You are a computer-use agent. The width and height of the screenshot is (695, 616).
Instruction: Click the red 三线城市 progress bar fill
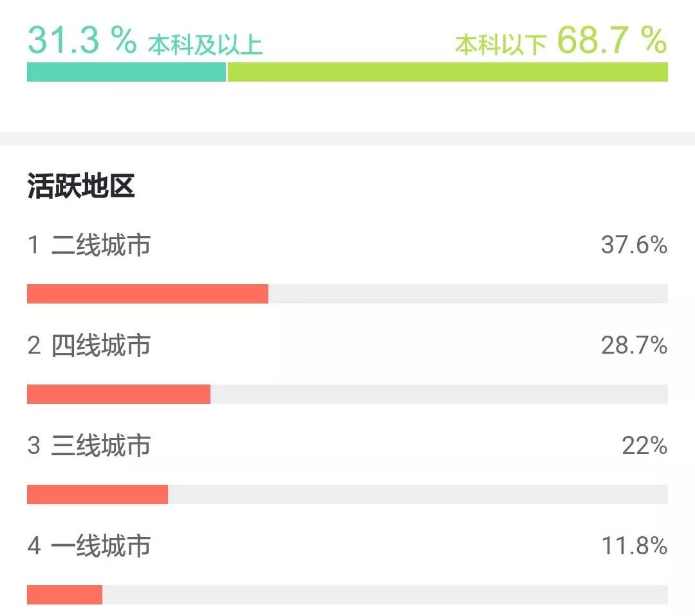click(x=97, y=494)
